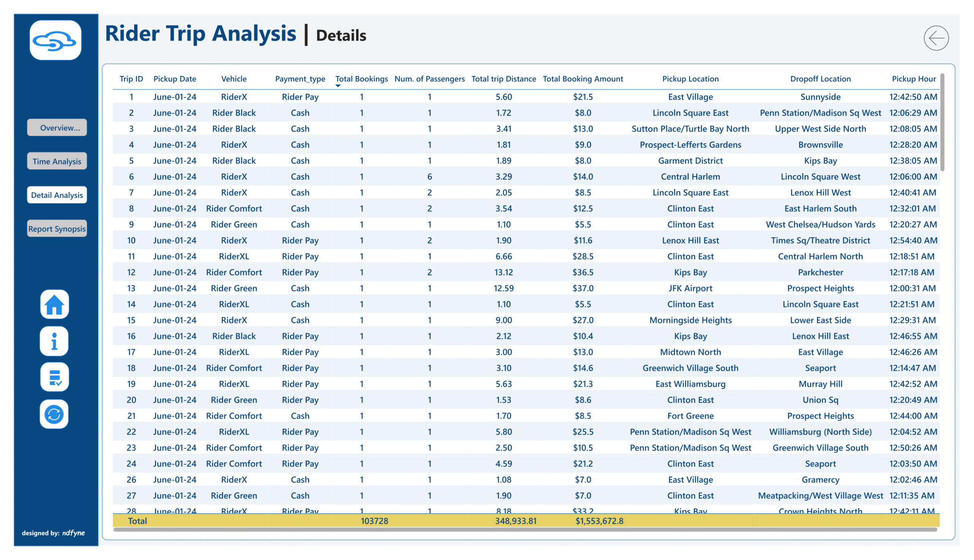Sort by Num. of Passengers header
This screenshot has height=560, width=974.
pos(430,79)
